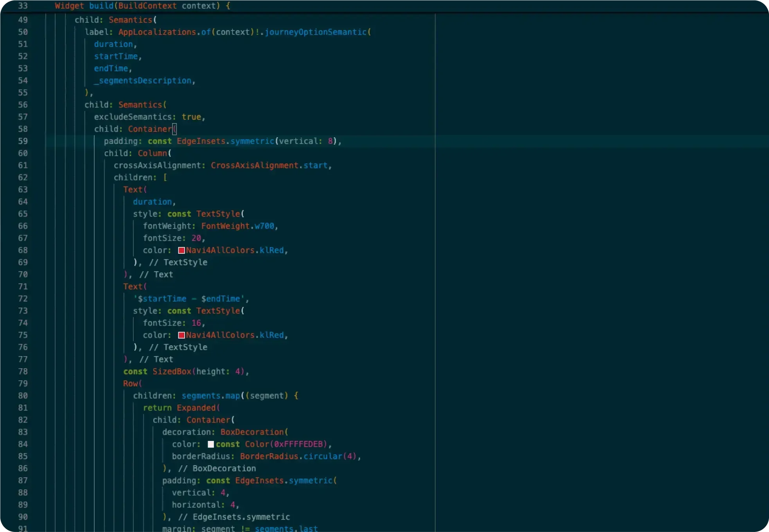Image resolution: width=769 pixels, height=532 pixels.
Task: Click the excludeSemantics true value
Action: click(x=191, y=117)
